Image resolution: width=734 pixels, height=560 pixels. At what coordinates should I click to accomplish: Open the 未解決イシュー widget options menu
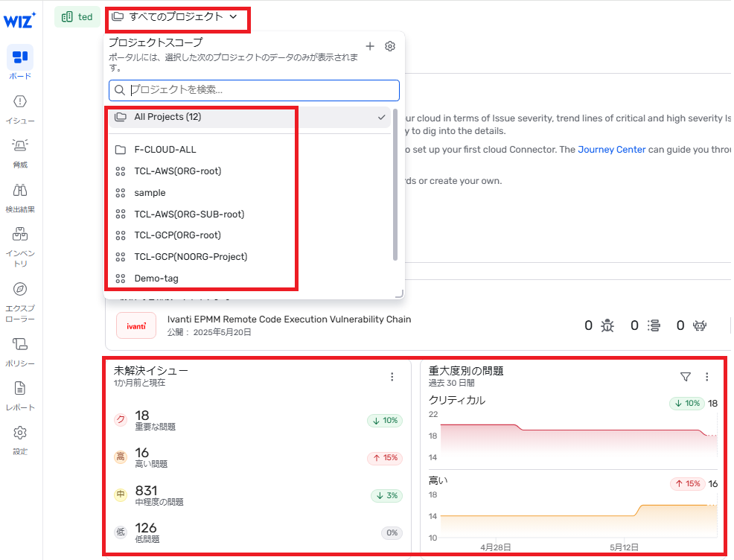[392, 377]
